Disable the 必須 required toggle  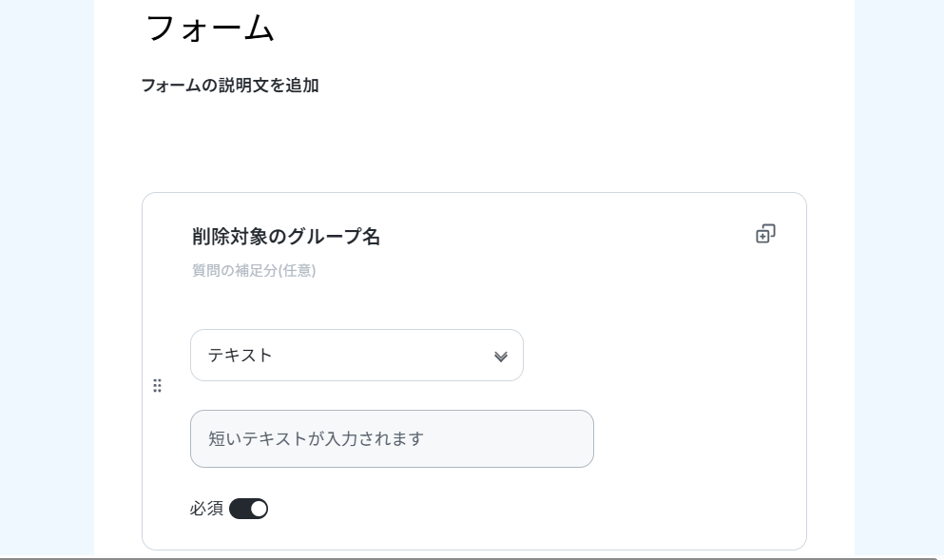click(248, 509)
